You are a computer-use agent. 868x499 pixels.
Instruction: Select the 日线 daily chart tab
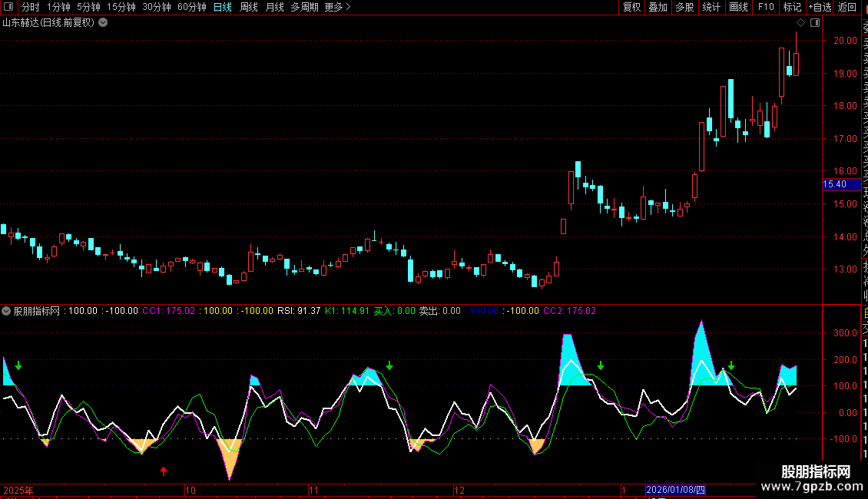tap(223, 7)
